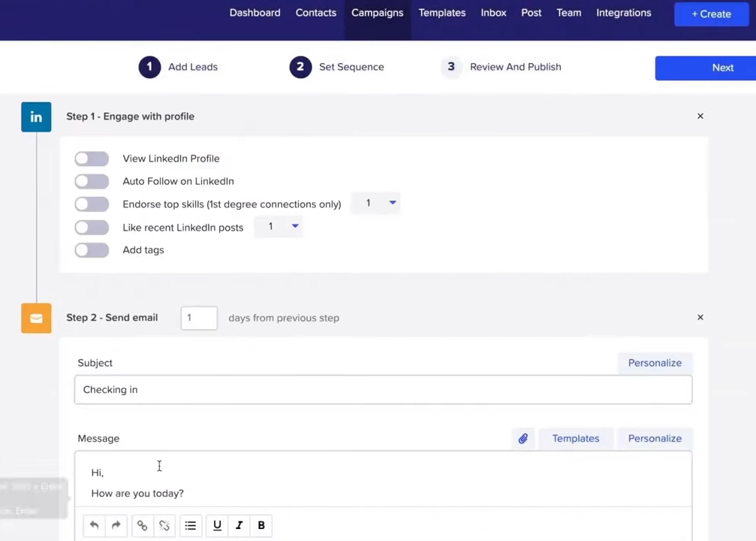
Task: Apply bold formatting
Action: (261, 525)
